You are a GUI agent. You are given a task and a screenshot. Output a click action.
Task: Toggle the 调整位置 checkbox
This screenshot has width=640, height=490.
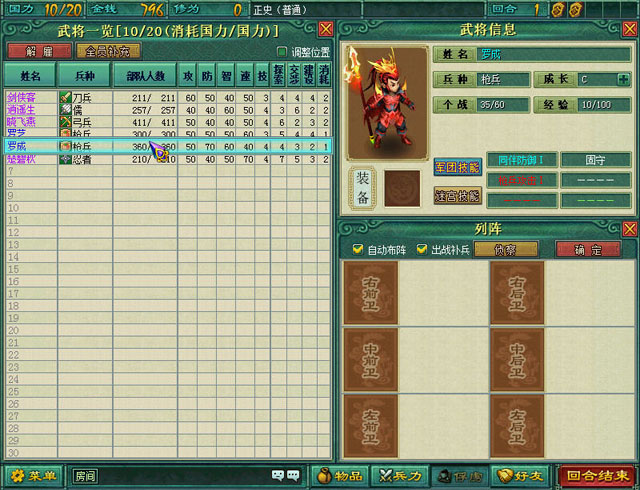coord(282,51)
